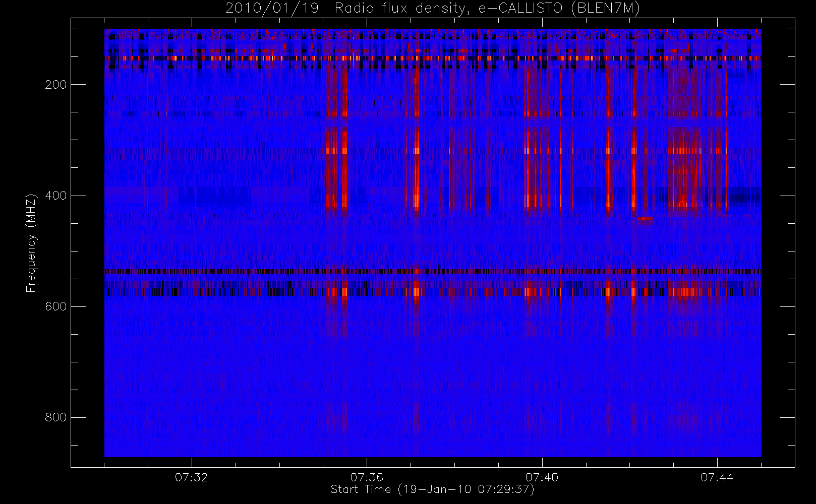This screenshot has height=504, width=816.
Task: Click the 07:36 time tick label
Action: click(367, 477)
